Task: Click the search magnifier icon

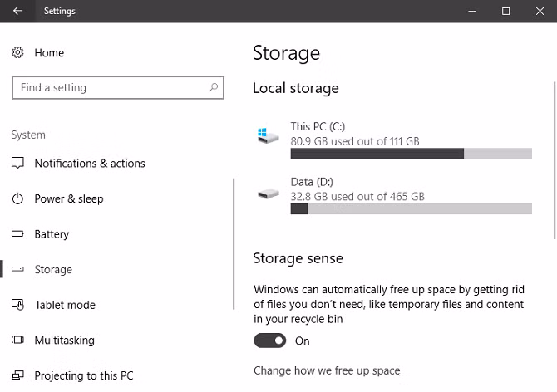Action: click(214, 87)
